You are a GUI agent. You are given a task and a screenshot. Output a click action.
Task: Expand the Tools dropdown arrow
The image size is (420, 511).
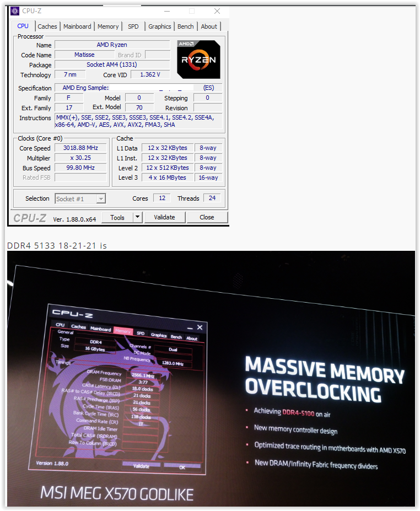[x=137, y=217]
